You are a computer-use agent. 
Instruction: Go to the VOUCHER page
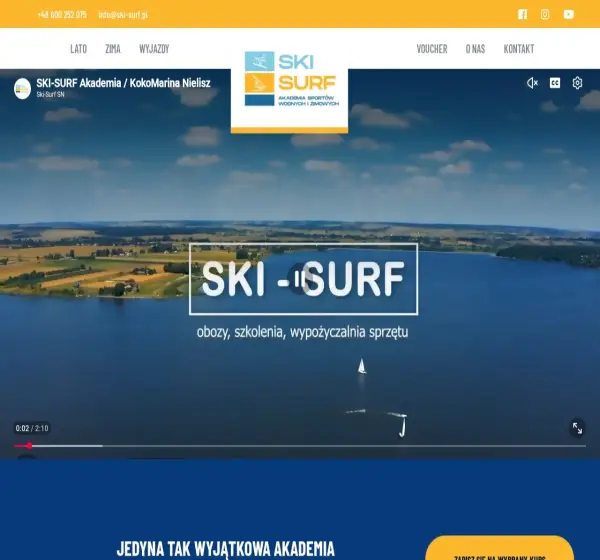pyautogui.click(x=432, y=49)
